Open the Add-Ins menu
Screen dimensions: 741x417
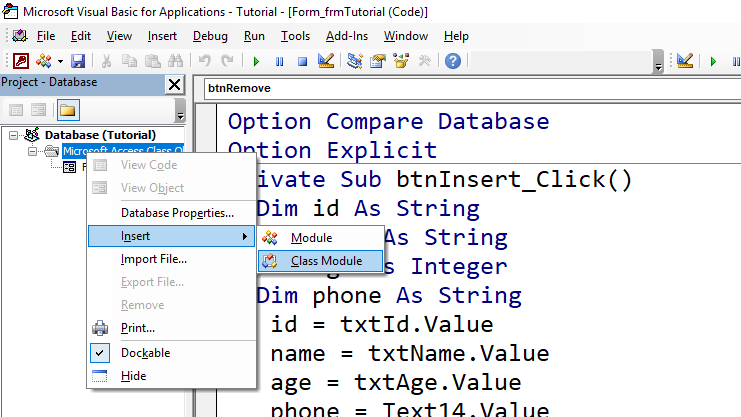tap(347, 36)
